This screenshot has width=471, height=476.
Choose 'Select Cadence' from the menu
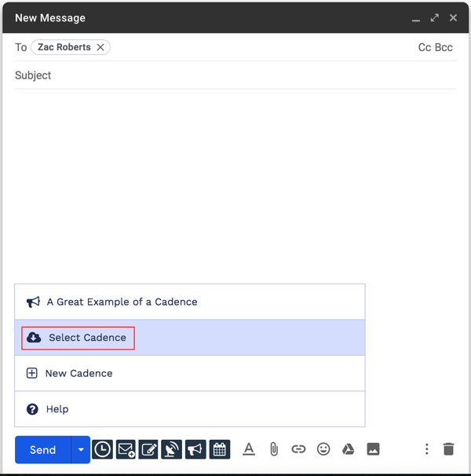[x=87, y=338]
